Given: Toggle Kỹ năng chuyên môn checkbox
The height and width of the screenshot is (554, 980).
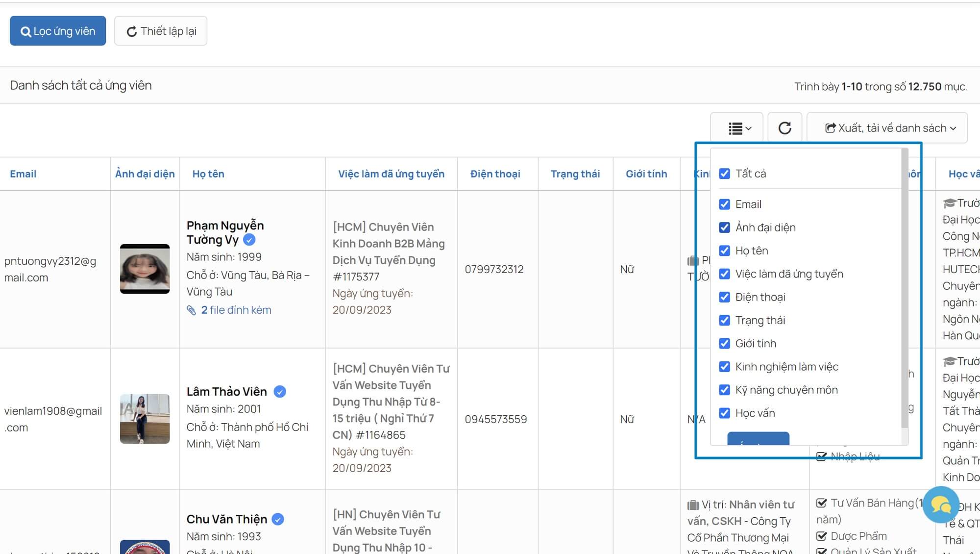Looking at the screenshot, I should point(724,390).
